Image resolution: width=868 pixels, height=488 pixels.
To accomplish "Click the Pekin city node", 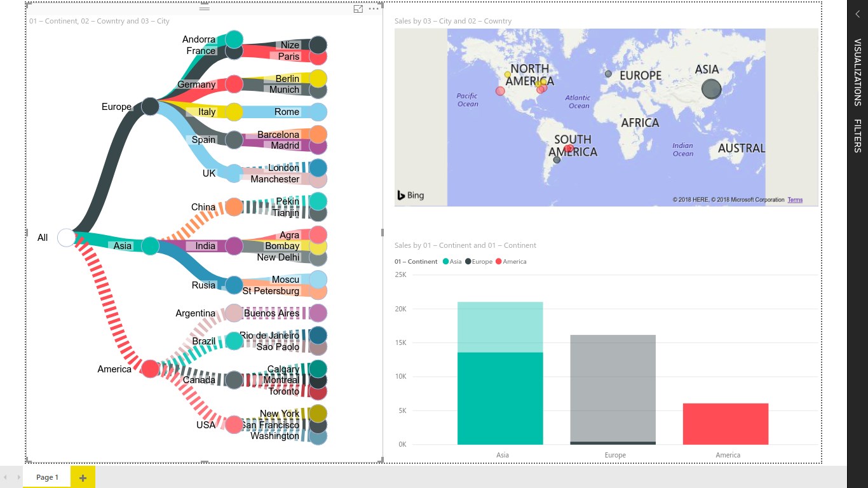I will [318, 201].
